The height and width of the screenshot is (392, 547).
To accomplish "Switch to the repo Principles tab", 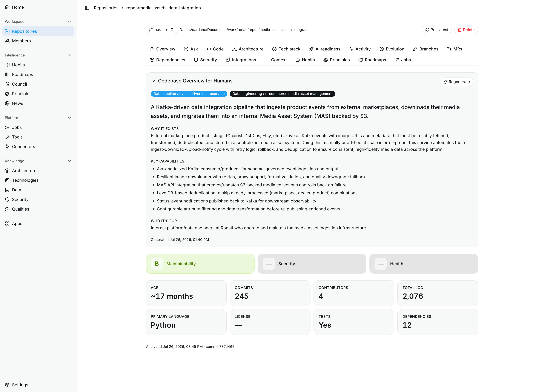I will [336, 60].
